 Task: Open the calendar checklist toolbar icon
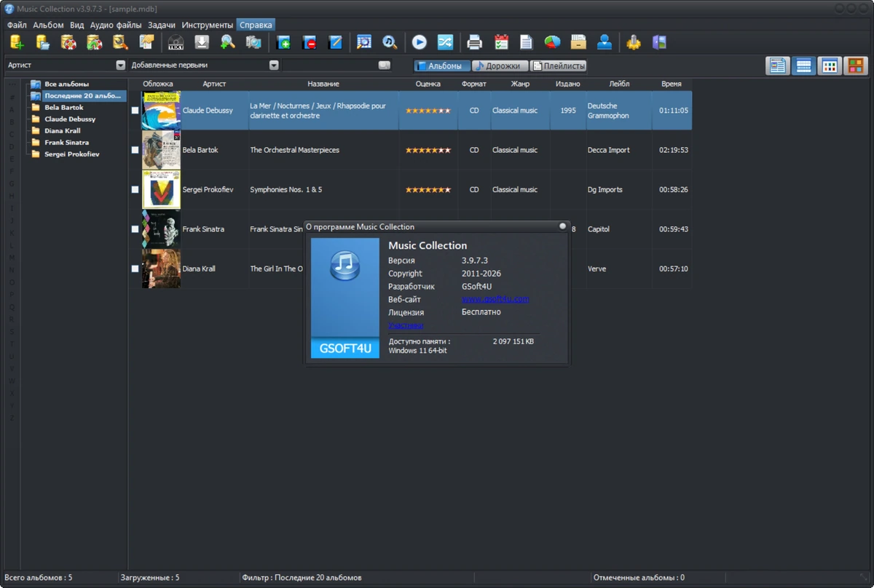click(500, 42)
